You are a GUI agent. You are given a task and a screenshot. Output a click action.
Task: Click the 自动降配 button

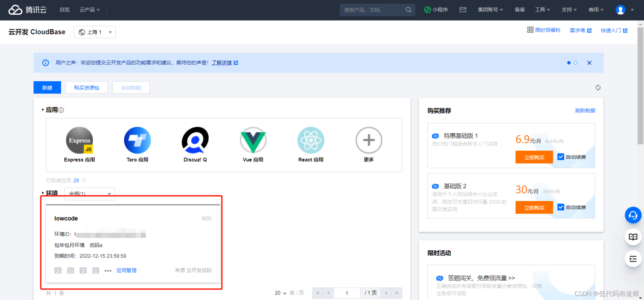click(131, 88)
